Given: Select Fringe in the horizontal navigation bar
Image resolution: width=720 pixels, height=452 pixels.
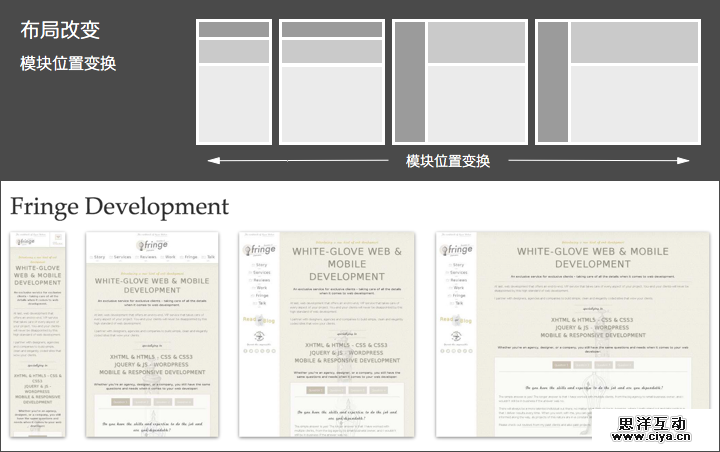Looking at the screenshot, I should 189,257.
